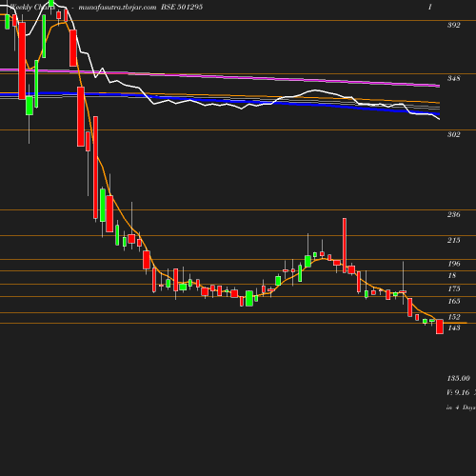This screenshot has height=476, width=476.
Task: Click the tall red candle spiking to 236
Action: point(345,246)
